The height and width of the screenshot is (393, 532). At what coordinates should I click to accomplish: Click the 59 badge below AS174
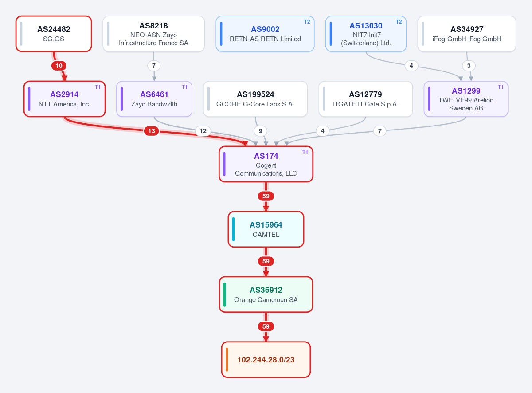point(266,196)
